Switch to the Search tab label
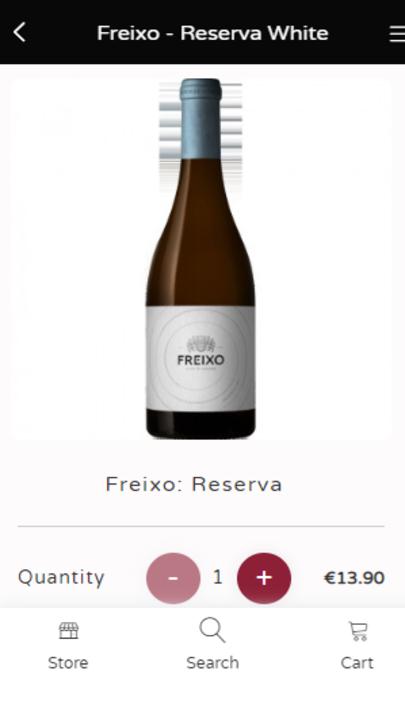This screenshot has width=405, height=725. [213, 663]
